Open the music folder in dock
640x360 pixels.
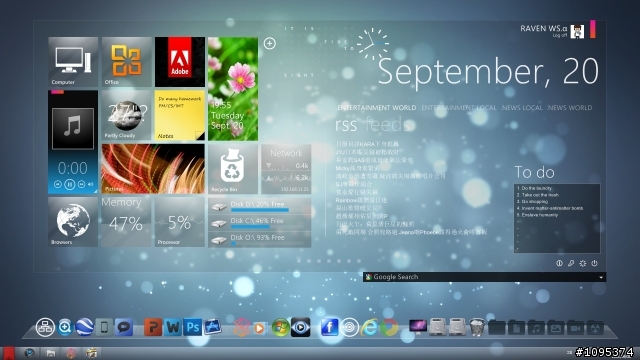tap(536, 327)
